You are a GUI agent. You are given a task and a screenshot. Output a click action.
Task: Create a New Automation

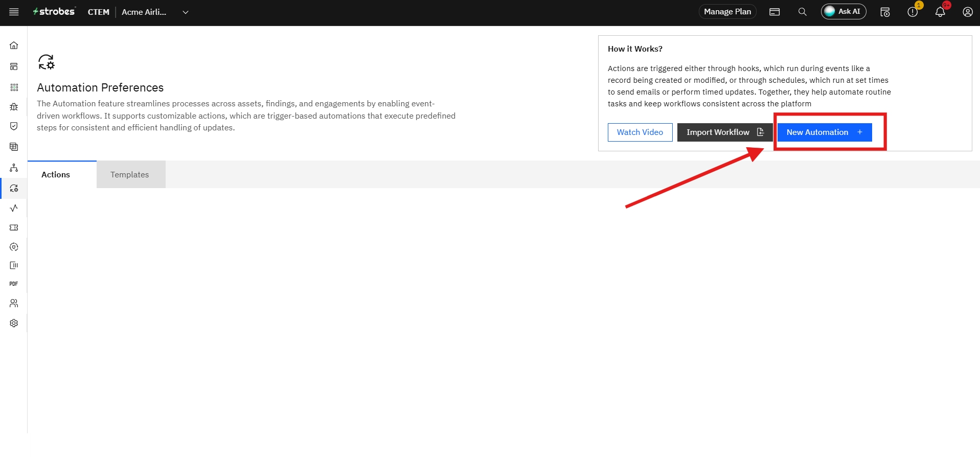pyautogui.click(x=825, y=132)
